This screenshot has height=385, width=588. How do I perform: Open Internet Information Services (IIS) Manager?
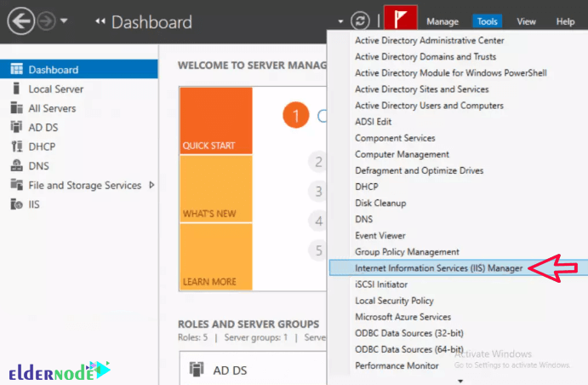(x=459, y=267)
